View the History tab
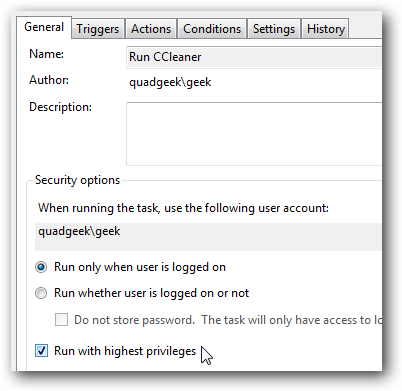402x391 pixels. (x=325, y=29)
